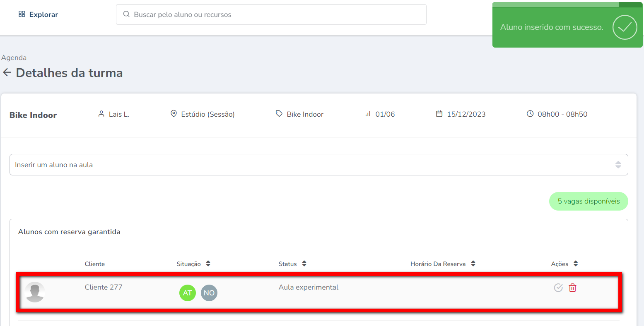644x326 pixels.
Task: Click the green AT status badge
Action: click(188, 293)
